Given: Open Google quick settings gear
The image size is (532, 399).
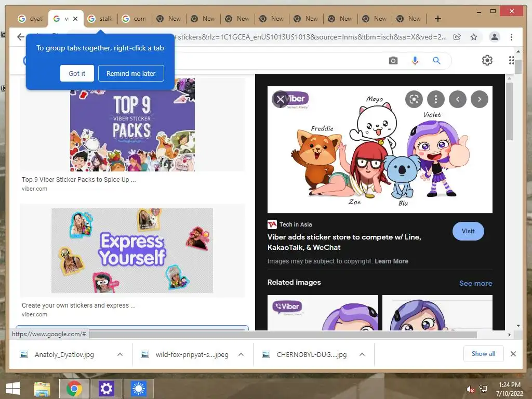Looking at the screenshot, I should (x=487, y=60).
